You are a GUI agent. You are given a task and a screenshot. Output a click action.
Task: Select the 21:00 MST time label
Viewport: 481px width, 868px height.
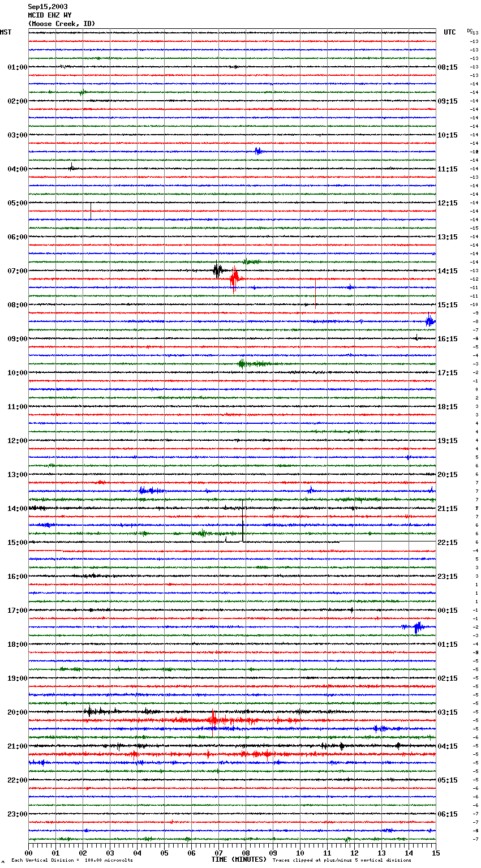18,746
